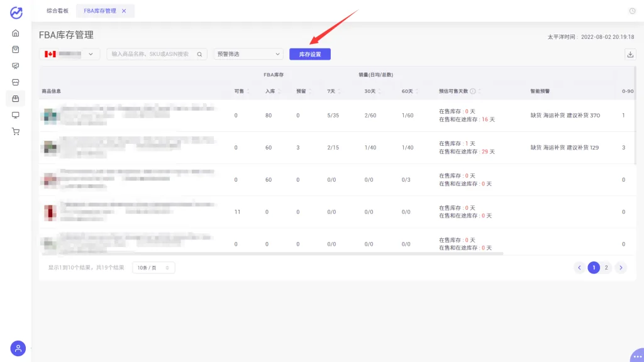Viewport: 644px width, 362px height.
Task: Sort by 预估可售天数 column
Action: coord(479,91)
